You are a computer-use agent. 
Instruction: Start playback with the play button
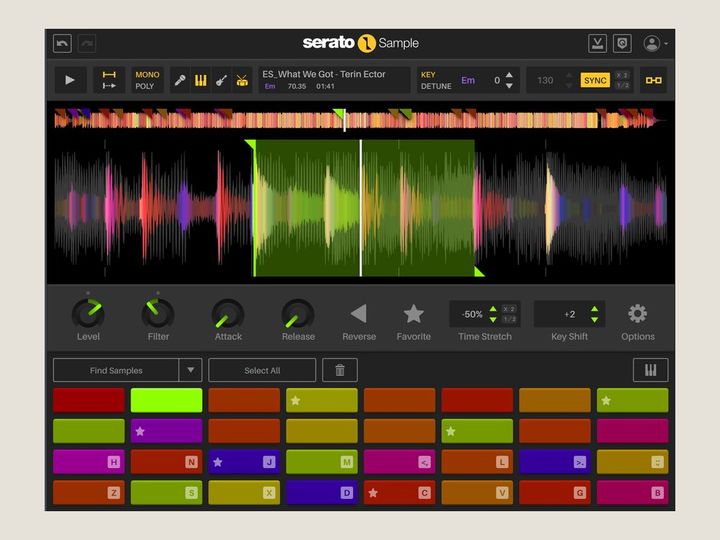coord(70,80)
